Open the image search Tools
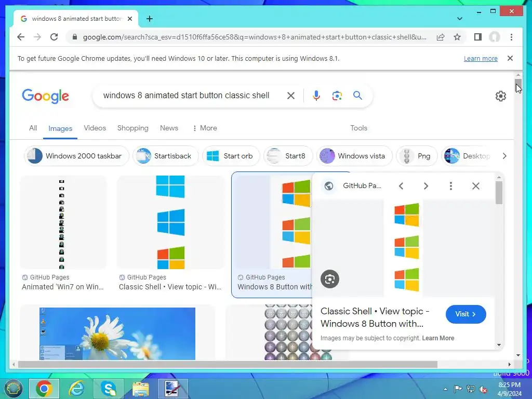This screenshot has width=532, height=399. pos(358,128)
